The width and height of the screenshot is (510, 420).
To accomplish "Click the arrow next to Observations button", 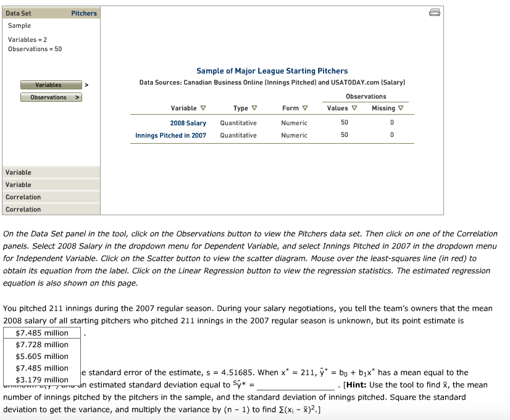I will pos(77,97).
